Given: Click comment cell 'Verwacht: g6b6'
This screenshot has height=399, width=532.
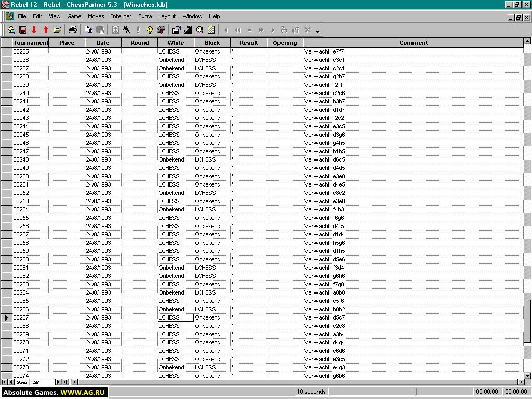Looking at the screenshot, I should click(x=413, y=376).
